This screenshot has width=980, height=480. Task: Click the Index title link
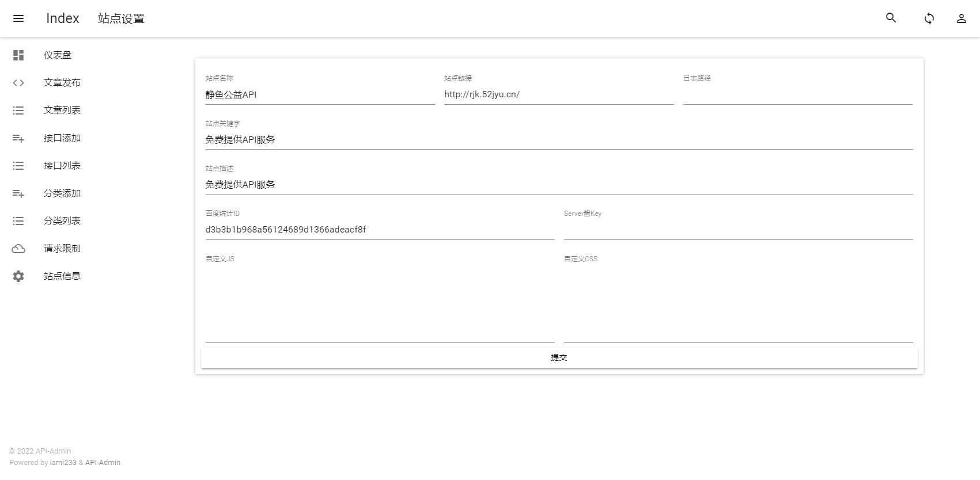click(x=62, y=18)
